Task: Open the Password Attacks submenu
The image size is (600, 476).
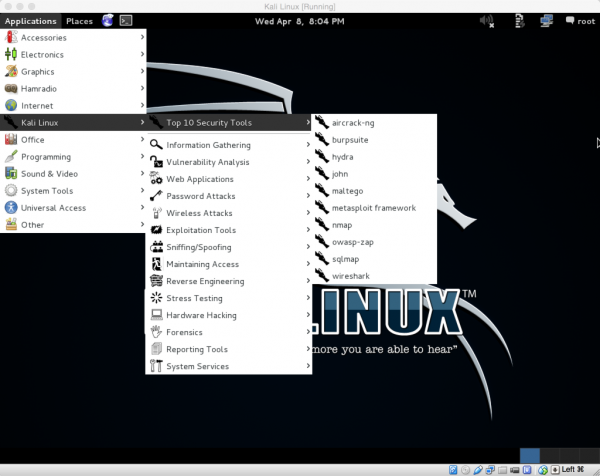Action: coord(229,196)
